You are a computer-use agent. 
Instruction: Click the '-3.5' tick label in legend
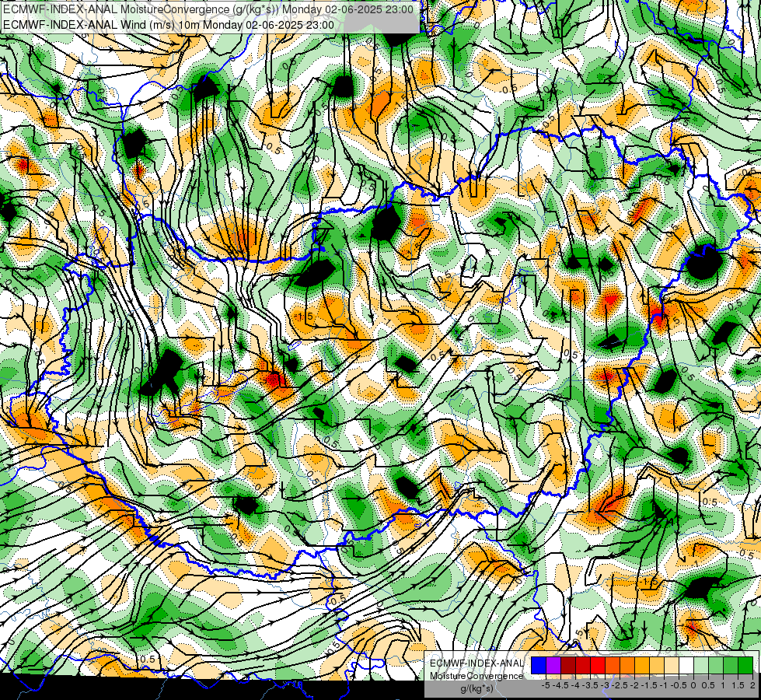tap(590, 685)
